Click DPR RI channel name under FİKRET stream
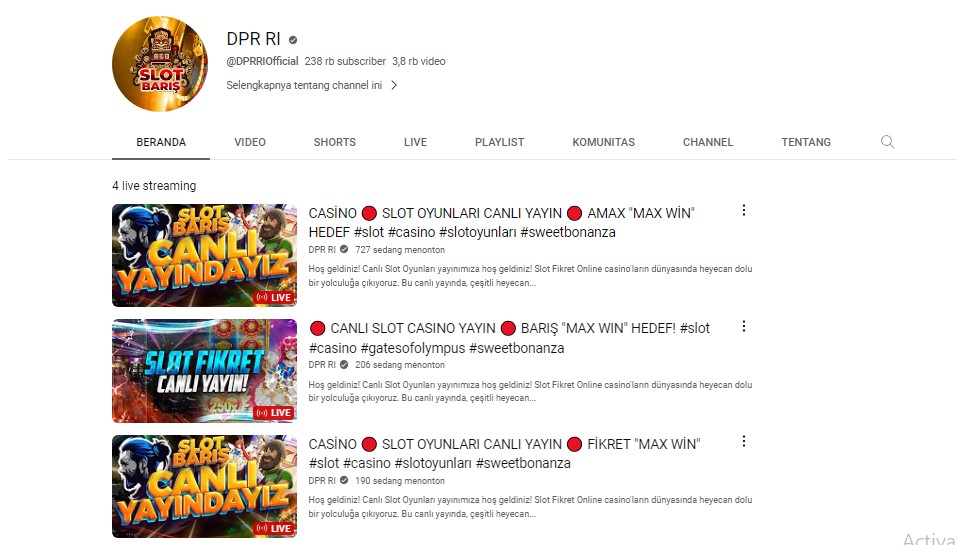 pos(322,480)
